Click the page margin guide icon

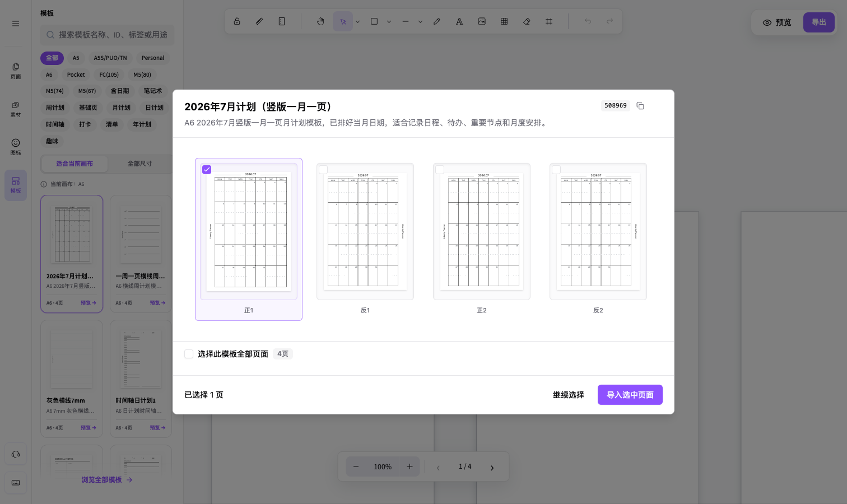tap(282, 21)
